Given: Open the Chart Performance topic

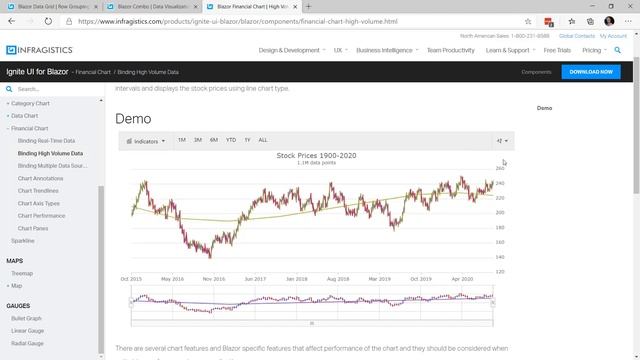Looking at the screenshot, I should coord(41,216).
